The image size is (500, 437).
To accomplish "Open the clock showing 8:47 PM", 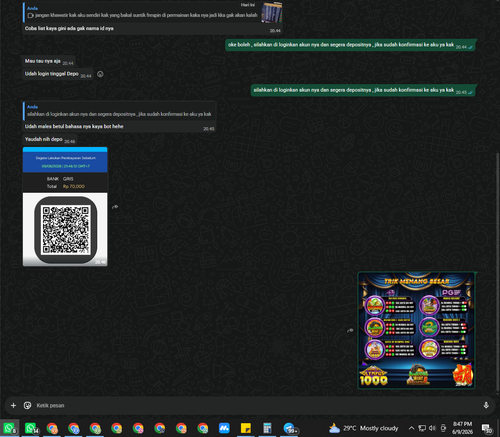I will (462, 428).
